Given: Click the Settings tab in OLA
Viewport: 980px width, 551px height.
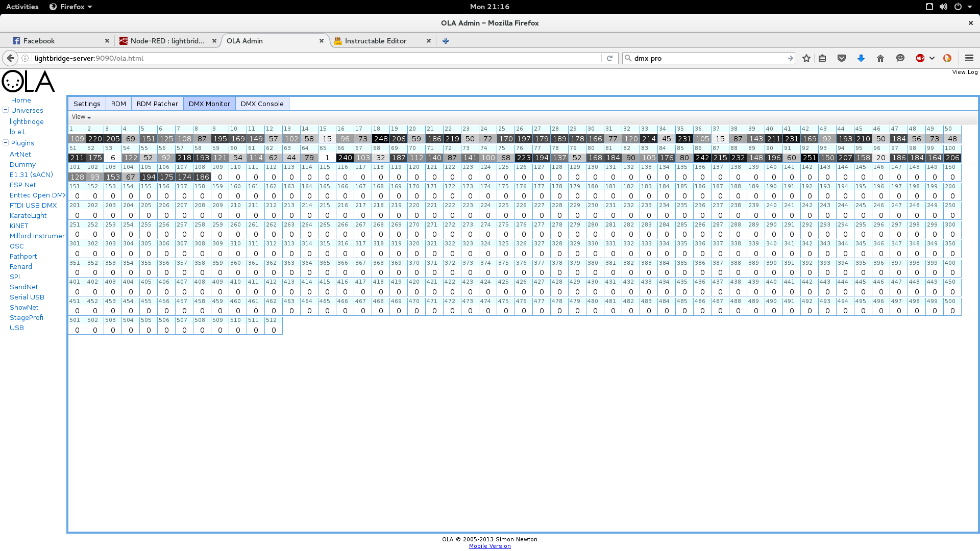Looking at the screenshot, I should (87, 104).
